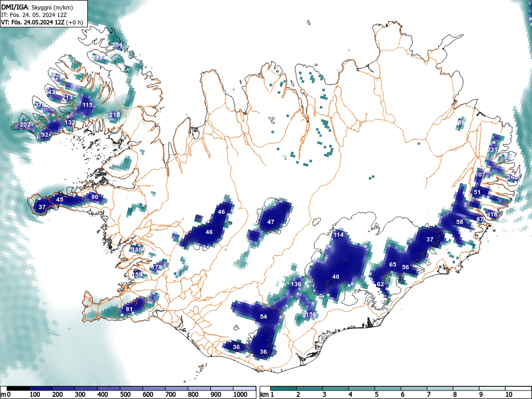The width and height of the screenshot is (532, 399).
Task: Click the 188 visibility label
Action: pyautogui.click(x=137, y=250)
